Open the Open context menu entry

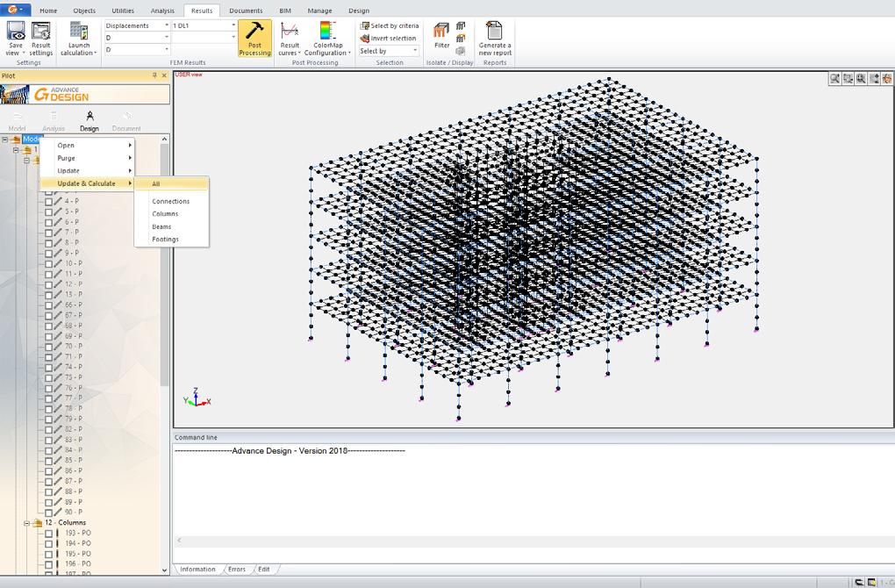click(x=87, y=146)
